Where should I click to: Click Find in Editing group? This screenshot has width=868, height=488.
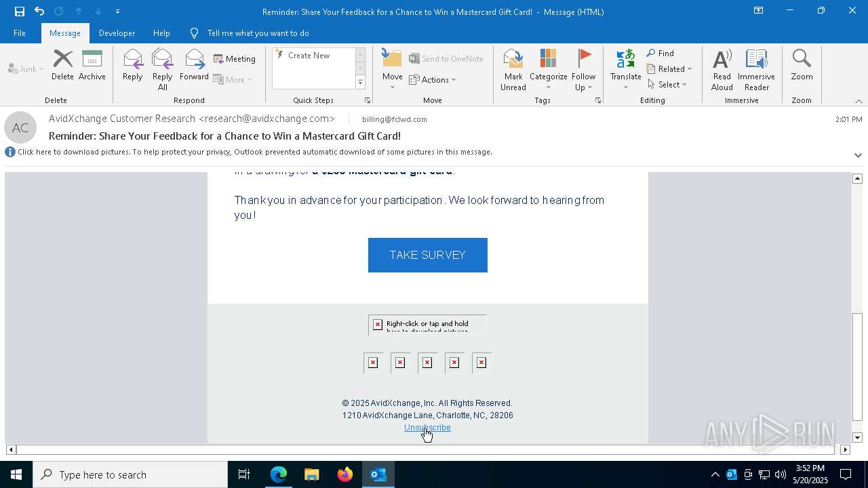tap(660, 54)
